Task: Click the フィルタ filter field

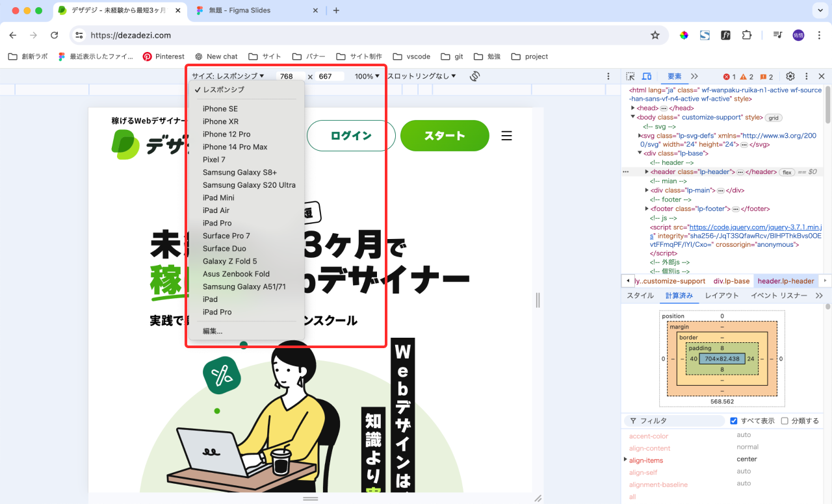Action: point(673,421)
